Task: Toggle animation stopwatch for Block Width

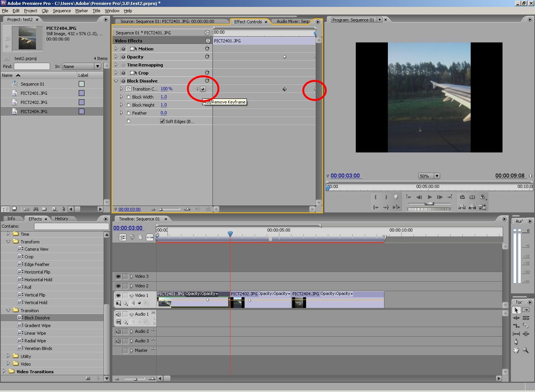Action: pyautogui.click(x=129, y=97)
